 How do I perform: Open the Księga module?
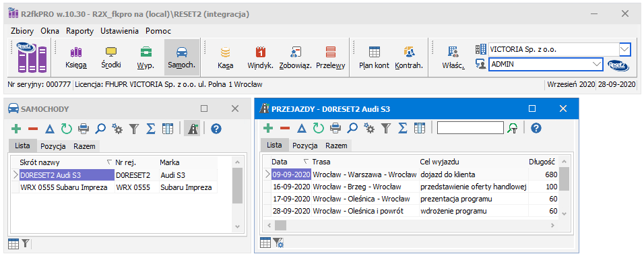click(x=75, y=57)
